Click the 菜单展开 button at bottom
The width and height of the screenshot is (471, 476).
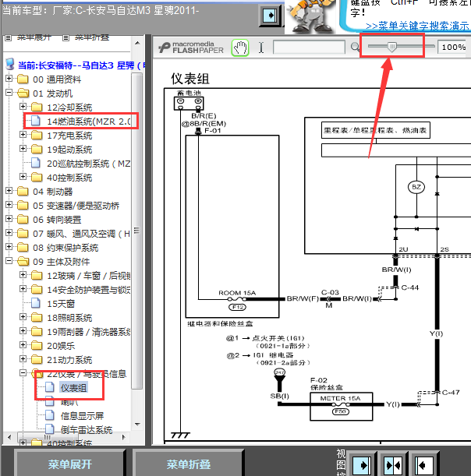coord(70,464)
